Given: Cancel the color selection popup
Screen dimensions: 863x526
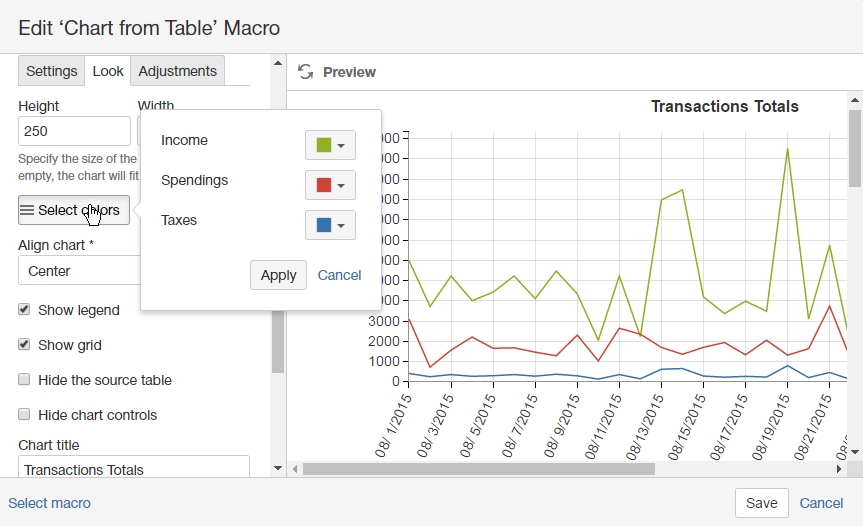Looking at the screenshot, I should tap(339, 275).
